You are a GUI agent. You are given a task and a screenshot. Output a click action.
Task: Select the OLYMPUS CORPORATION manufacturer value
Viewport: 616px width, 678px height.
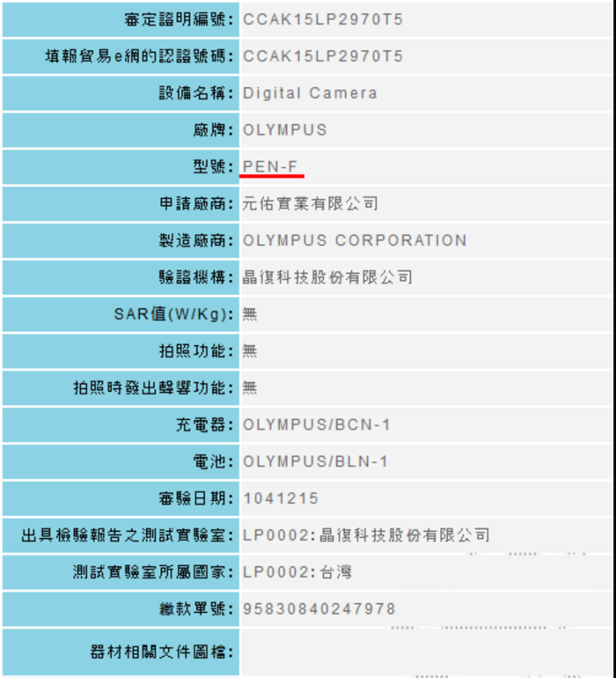coord(355,240)
